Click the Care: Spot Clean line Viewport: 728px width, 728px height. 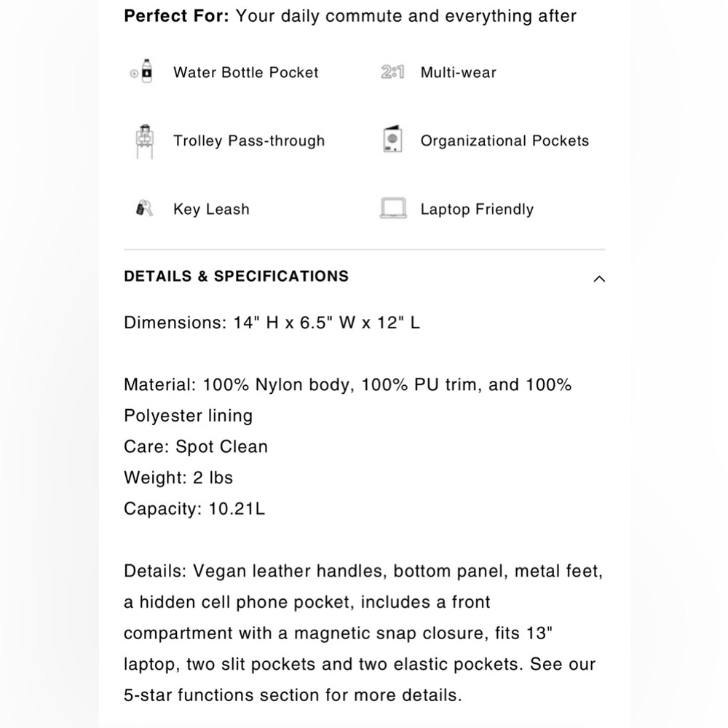[195, 447]
